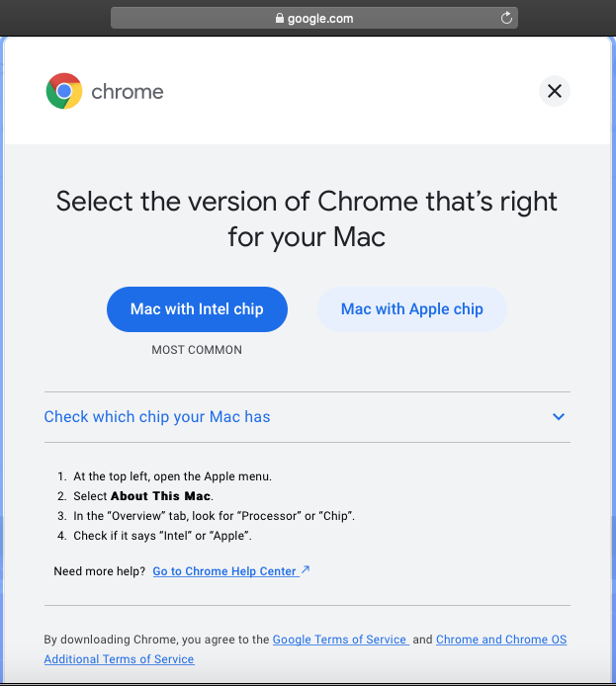Viewport: 616px width, 686px height.
Task: Open the Go to Chrome Help Center link
Action: (x=225, y=571)
